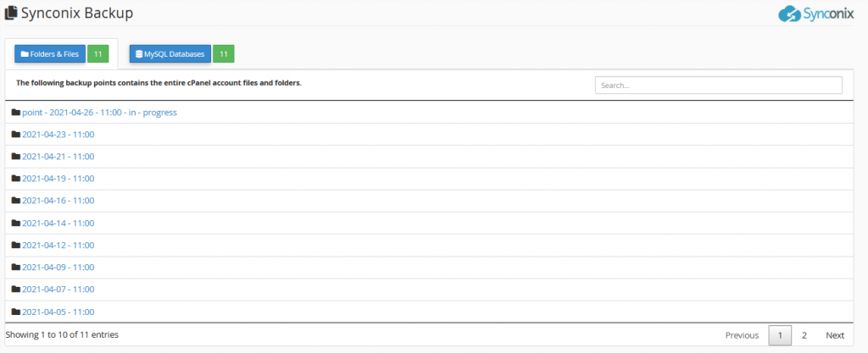
Task: Switch to the Folders & Files tab
Action: 50,54
